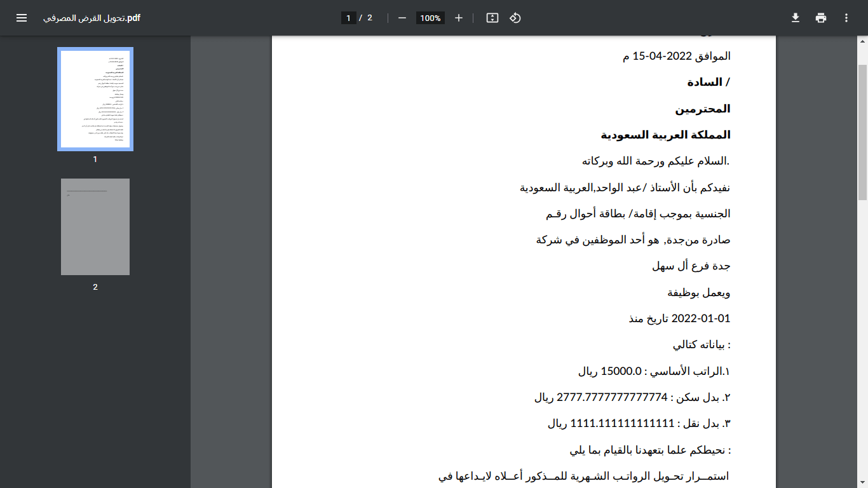Click the current page number field
The width and height of the screenshot is (868, 488).
tap(348, 18)
